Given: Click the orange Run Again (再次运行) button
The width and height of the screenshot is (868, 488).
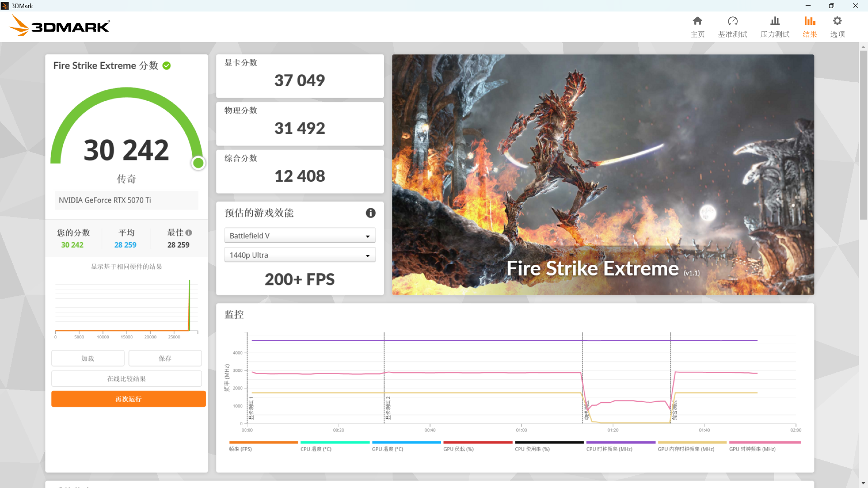Looking at the screenshot, I should click(x=128, y=399).
